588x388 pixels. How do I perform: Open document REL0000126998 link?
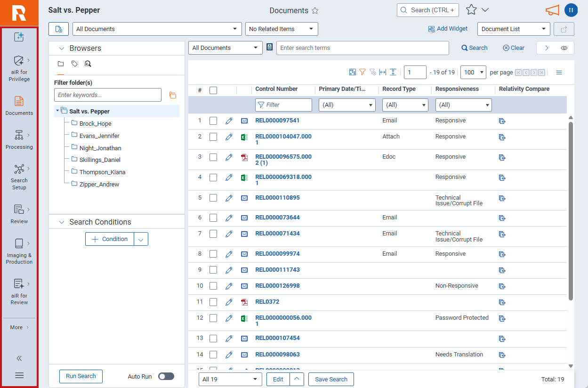coord(277,286)
